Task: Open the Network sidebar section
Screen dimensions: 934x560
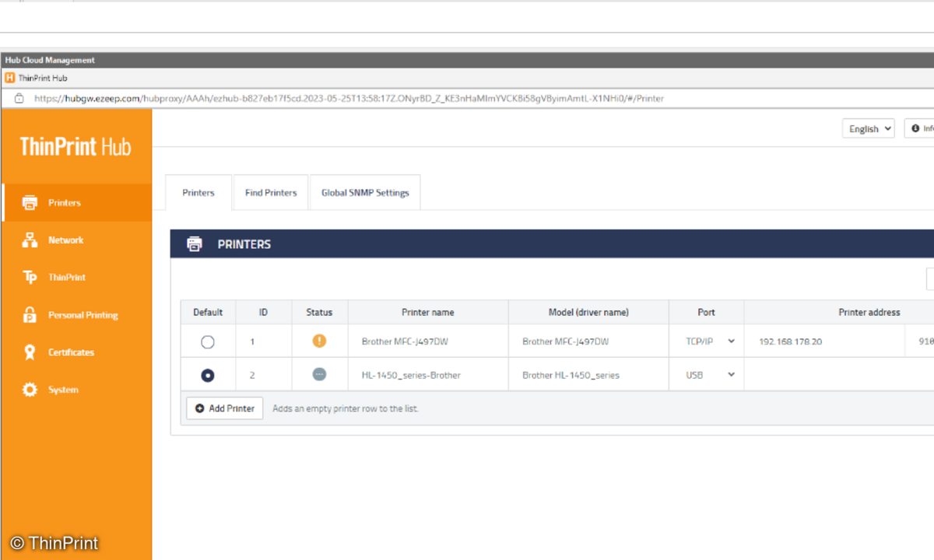Action: (76, 240)
